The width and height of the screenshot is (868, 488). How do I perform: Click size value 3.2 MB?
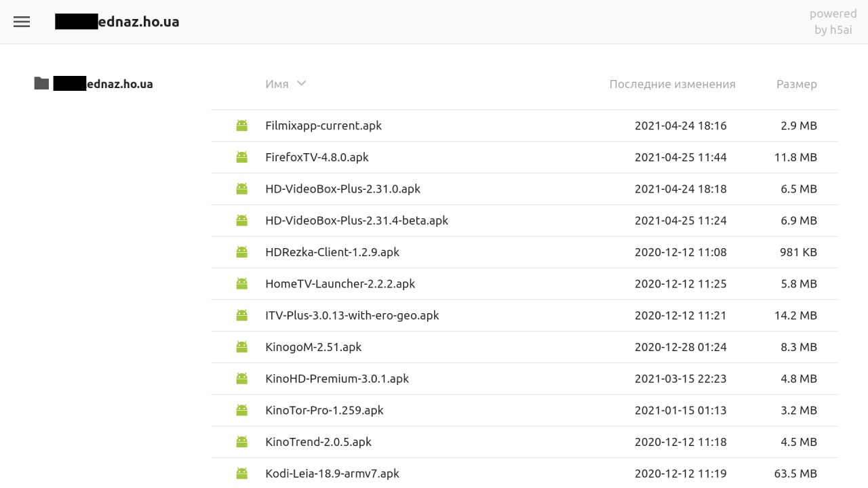point(799,410)
